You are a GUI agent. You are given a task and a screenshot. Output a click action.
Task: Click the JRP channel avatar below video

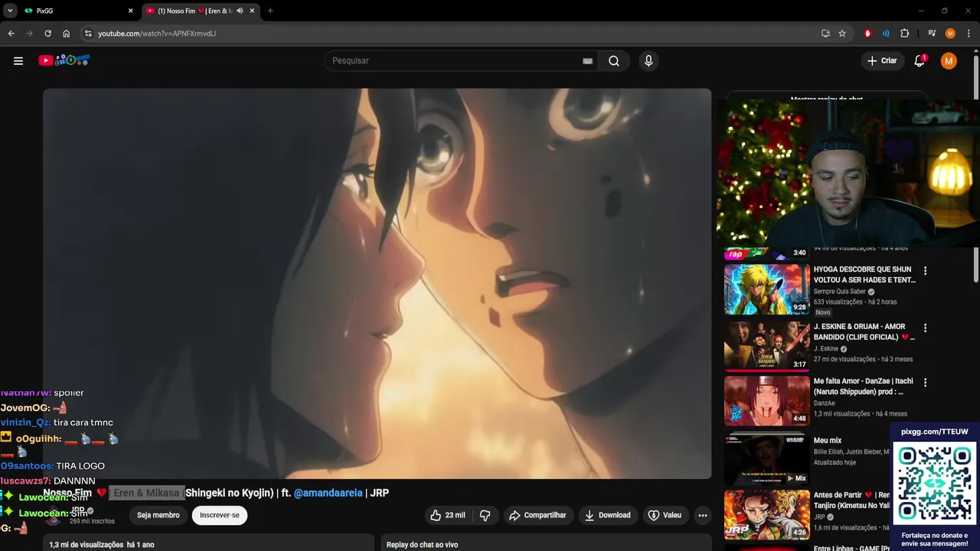point(53,517)
